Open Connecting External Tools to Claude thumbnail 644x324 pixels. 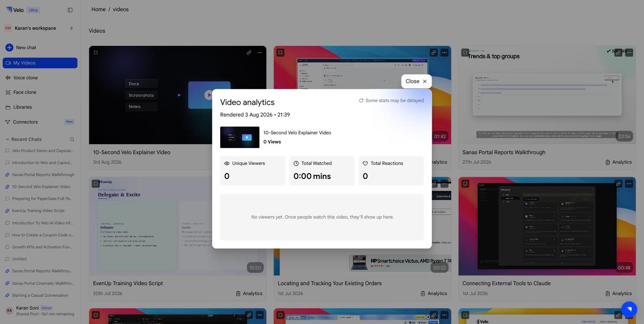(x=547, y=226)
